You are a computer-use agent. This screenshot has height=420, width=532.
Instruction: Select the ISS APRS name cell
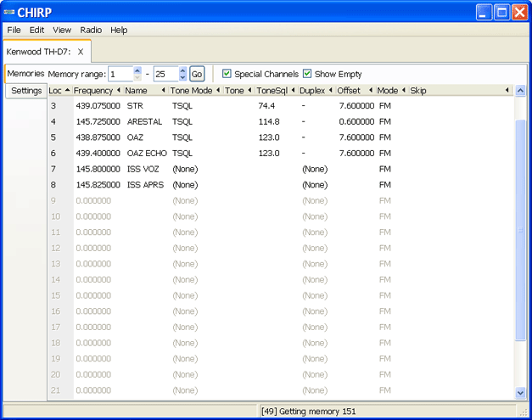[x=145, y=185]
